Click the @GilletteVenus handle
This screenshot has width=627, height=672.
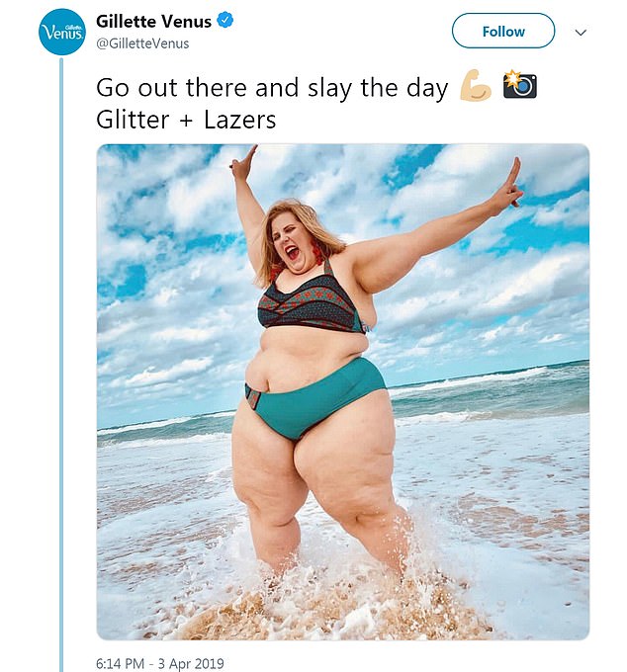click(x=142, y=43)
